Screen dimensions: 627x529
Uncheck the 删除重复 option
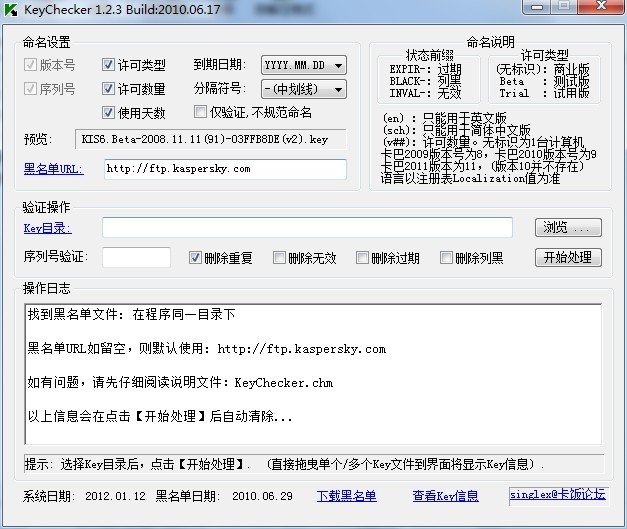196,257
